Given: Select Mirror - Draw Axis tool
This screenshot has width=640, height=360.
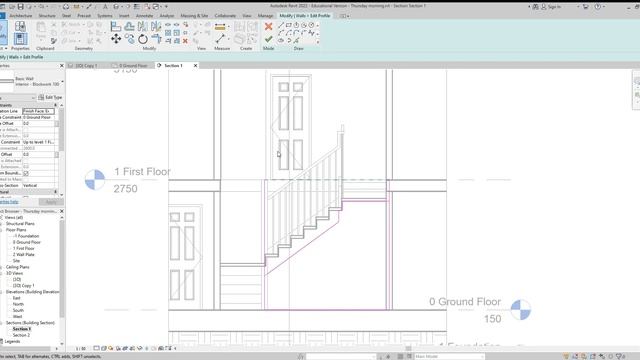Looking at the screenshot, I should coord(156,27).
